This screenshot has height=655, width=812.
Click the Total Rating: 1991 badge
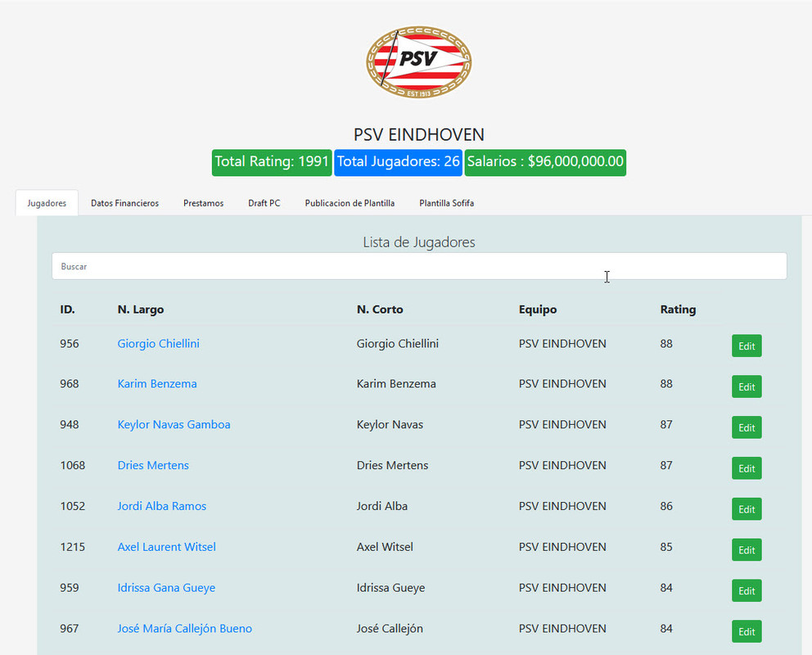(x=272, y=162)
